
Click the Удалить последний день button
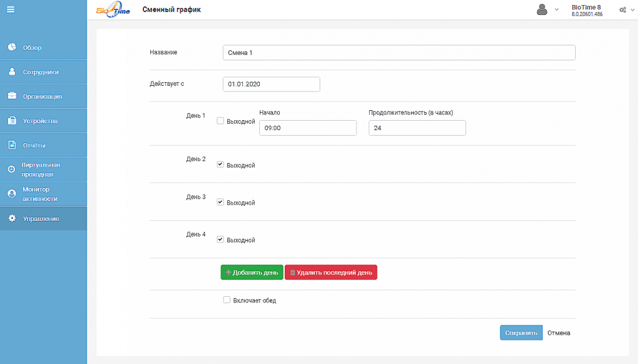(x=331, y=273)
